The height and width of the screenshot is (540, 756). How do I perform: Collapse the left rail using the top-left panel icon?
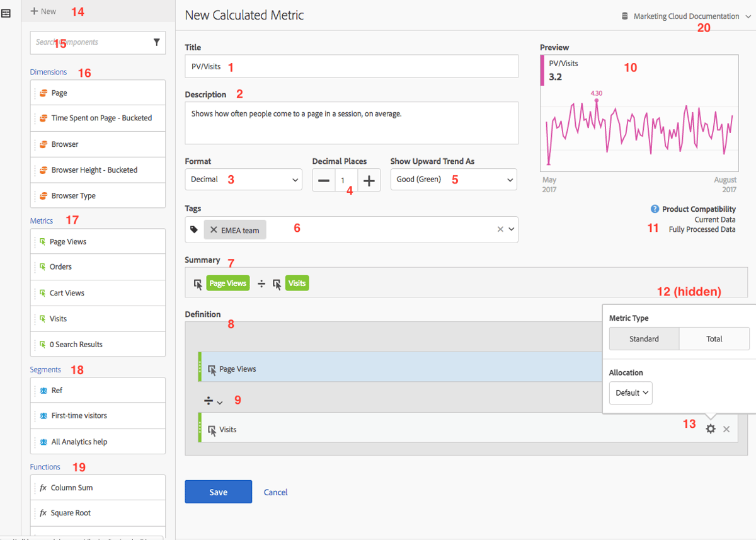[x=7, y=12]
